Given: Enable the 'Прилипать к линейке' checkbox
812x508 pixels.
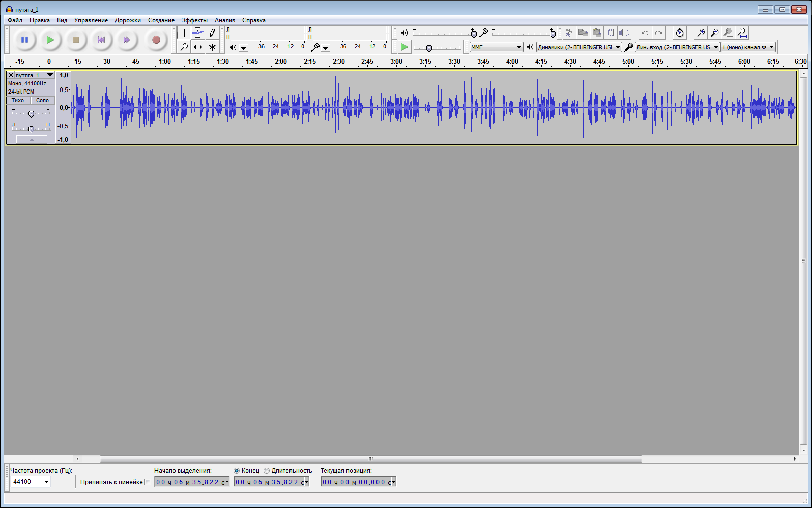Looking at the screenshot, I should (148, 482).
